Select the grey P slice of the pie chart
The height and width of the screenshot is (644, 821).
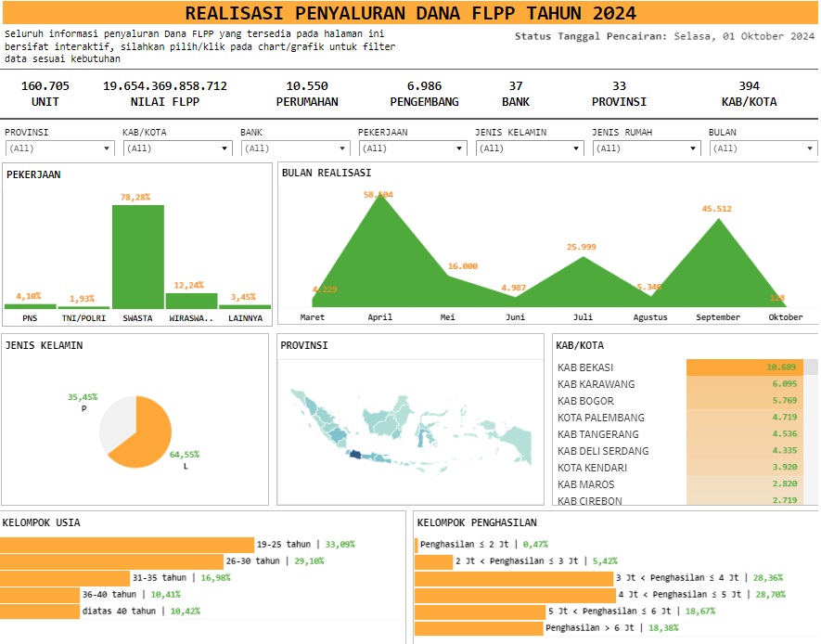(118, 421)
